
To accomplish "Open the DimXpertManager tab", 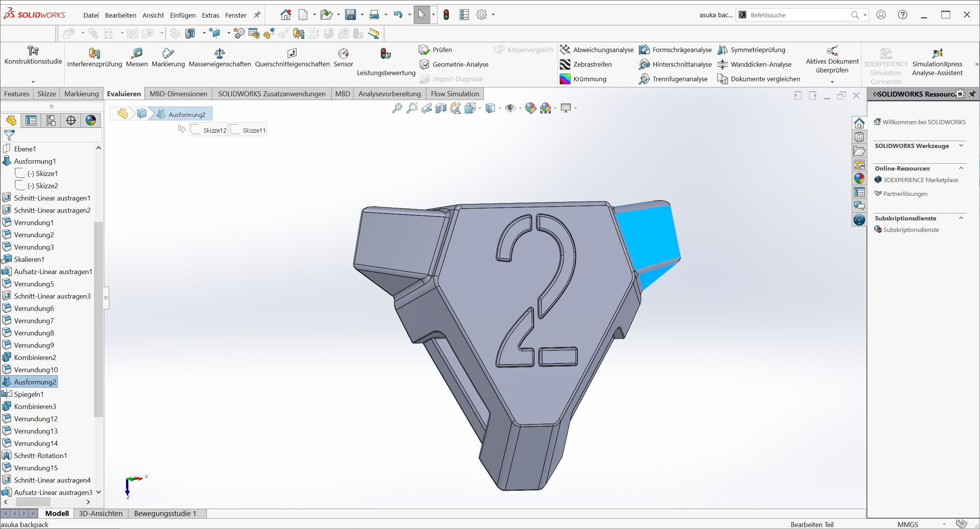I will 71,120.
